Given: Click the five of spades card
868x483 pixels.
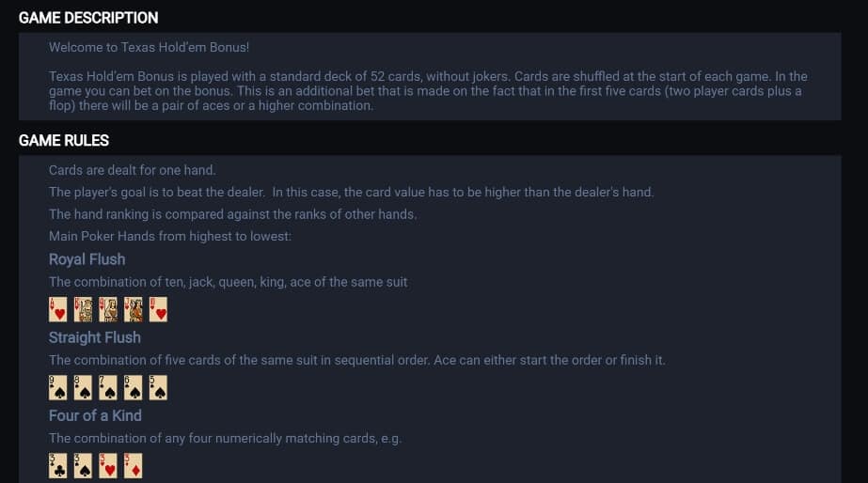Looking at the screenshot, I should point(158,388).
